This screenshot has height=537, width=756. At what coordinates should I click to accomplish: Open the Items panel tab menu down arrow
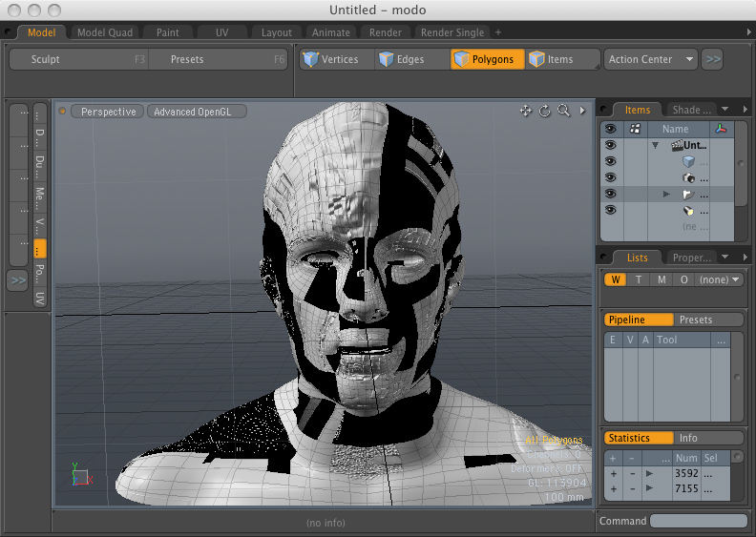pos(724,110)
